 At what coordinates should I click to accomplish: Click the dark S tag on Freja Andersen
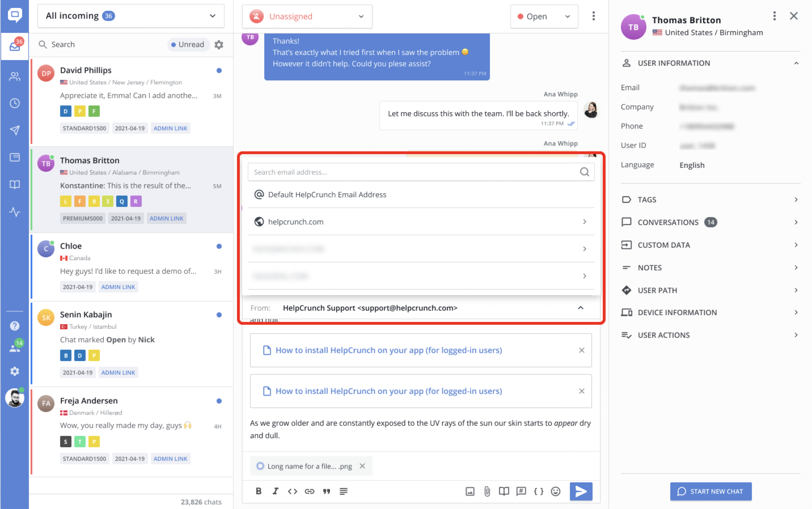(x=66, y=442)
